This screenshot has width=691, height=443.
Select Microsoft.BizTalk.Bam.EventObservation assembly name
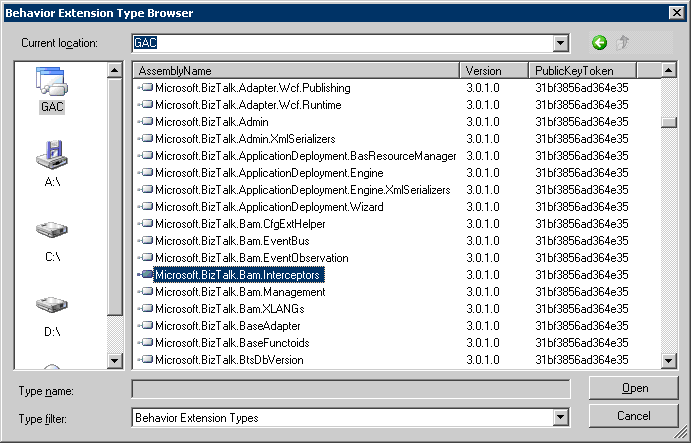pyautogui.click(x=252, y=258)
